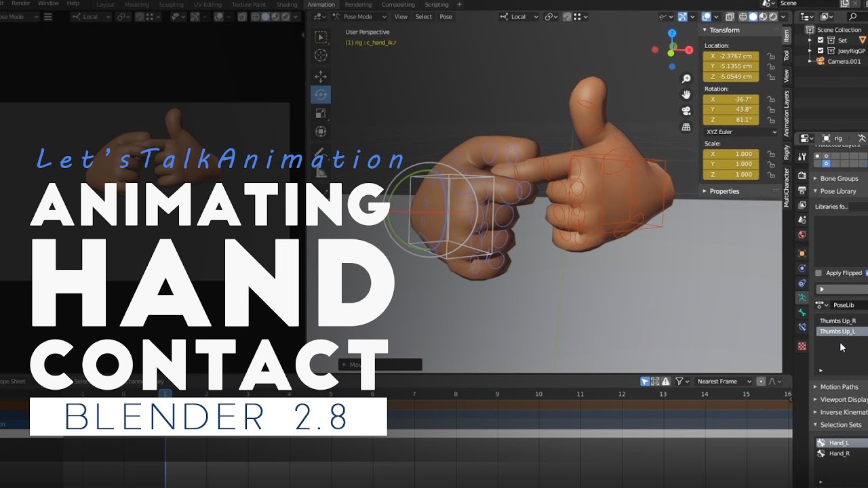
Task: Open the Nearest Frame snapping dropdown
Action: coord(724,382)
